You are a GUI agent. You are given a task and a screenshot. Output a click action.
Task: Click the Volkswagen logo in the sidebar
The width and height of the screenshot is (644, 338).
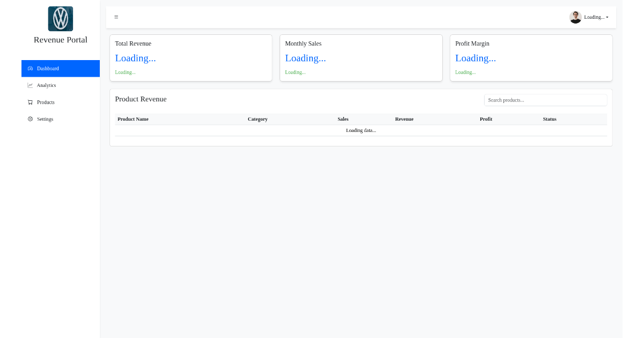click(x=60, y=18)
